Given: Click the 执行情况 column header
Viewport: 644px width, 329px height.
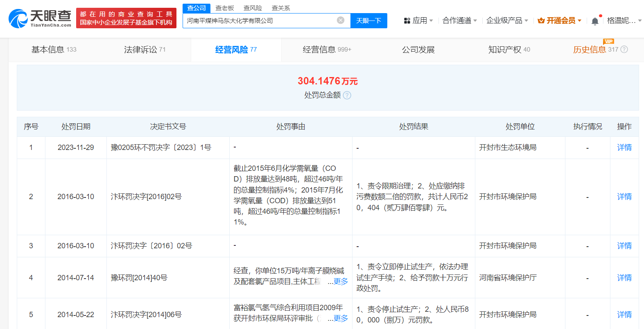Looking at the screenshot, I should point(588,127).
